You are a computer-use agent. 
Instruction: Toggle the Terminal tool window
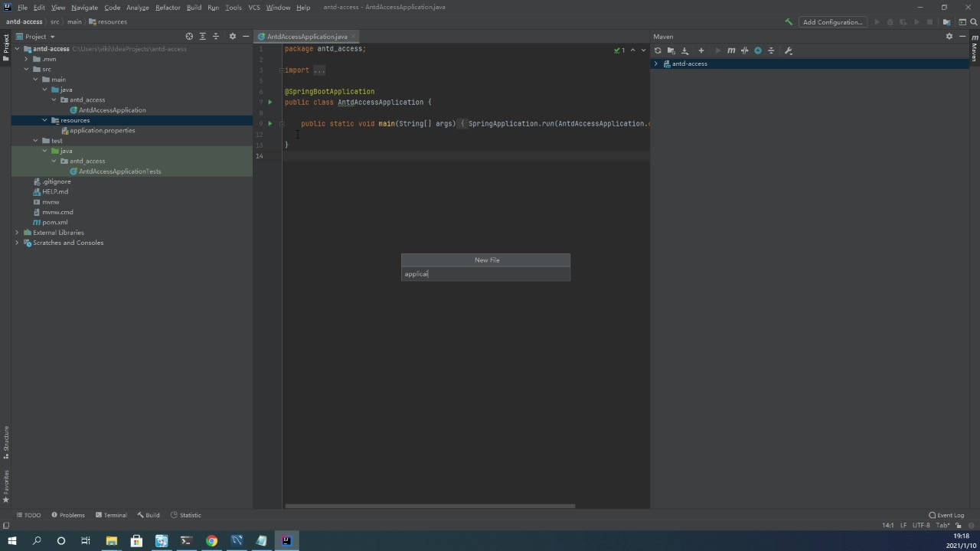[x=110, y=515]
